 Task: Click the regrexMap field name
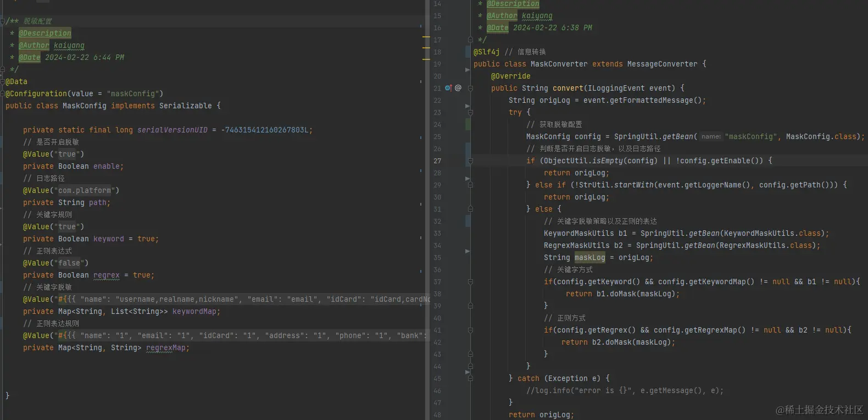tap(166, 347)
